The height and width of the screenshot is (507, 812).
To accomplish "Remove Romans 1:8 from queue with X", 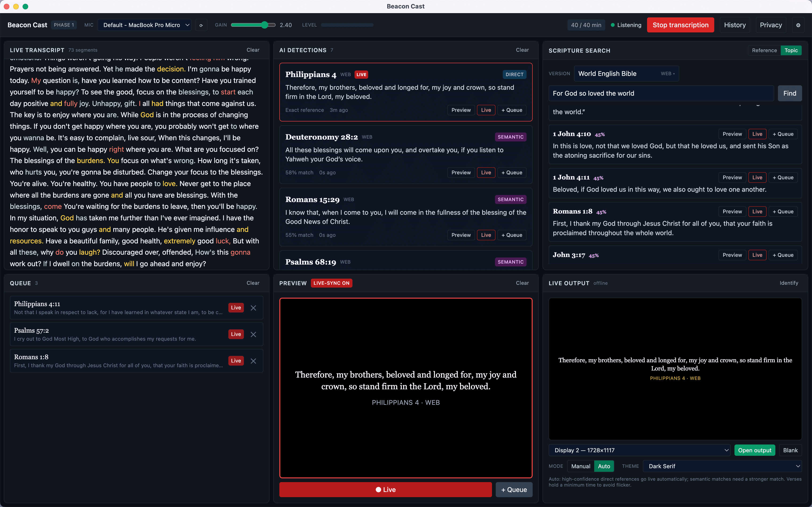I will [254, 361].
